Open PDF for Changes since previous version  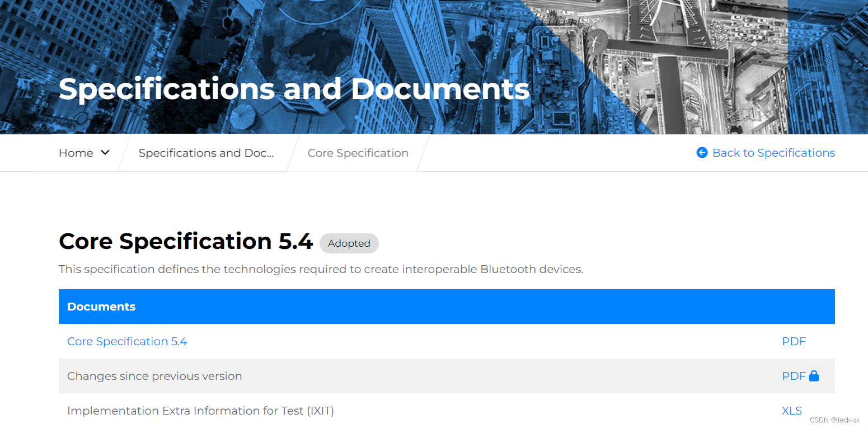(x=794, y=376)
